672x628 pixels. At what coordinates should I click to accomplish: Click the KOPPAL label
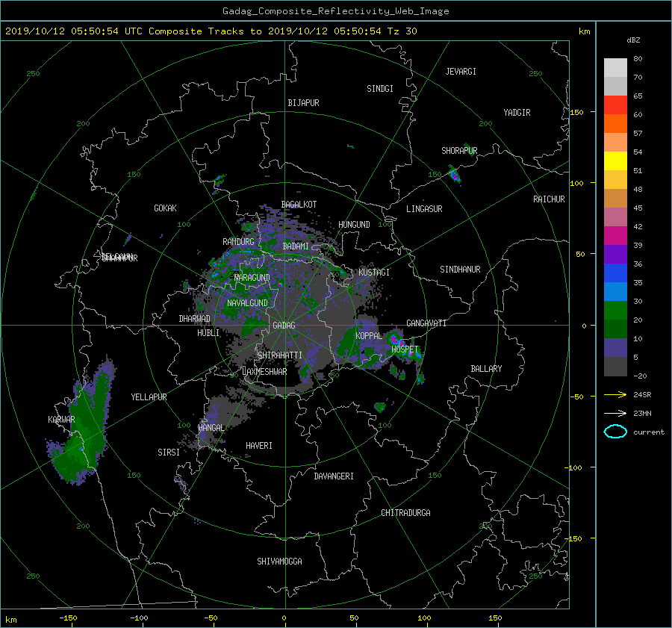[x=369, y=336]
